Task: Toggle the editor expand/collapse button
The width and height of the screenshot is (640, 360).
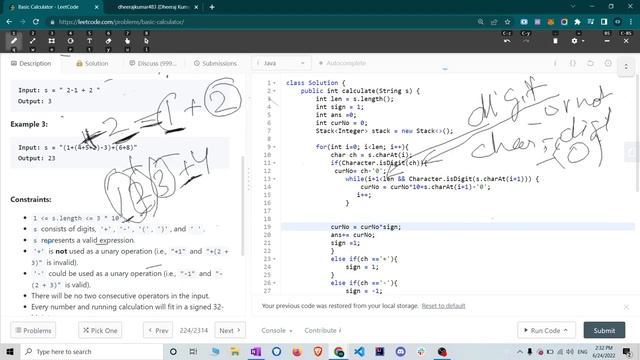Action: point(626,67)
